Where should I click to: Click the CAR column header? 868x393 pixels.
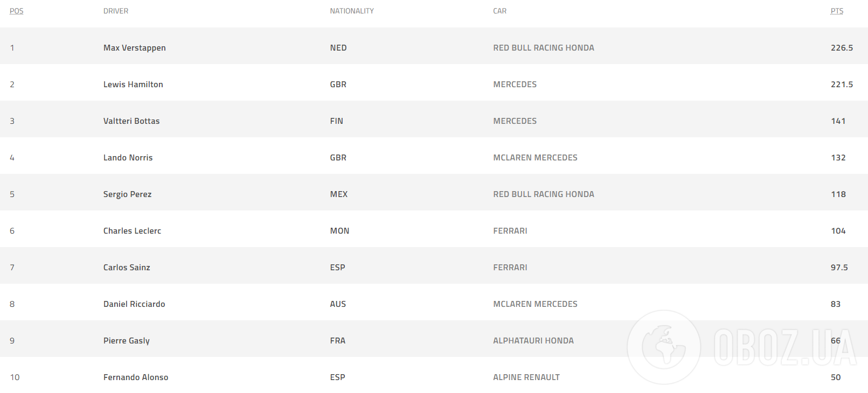pos(500,11)
